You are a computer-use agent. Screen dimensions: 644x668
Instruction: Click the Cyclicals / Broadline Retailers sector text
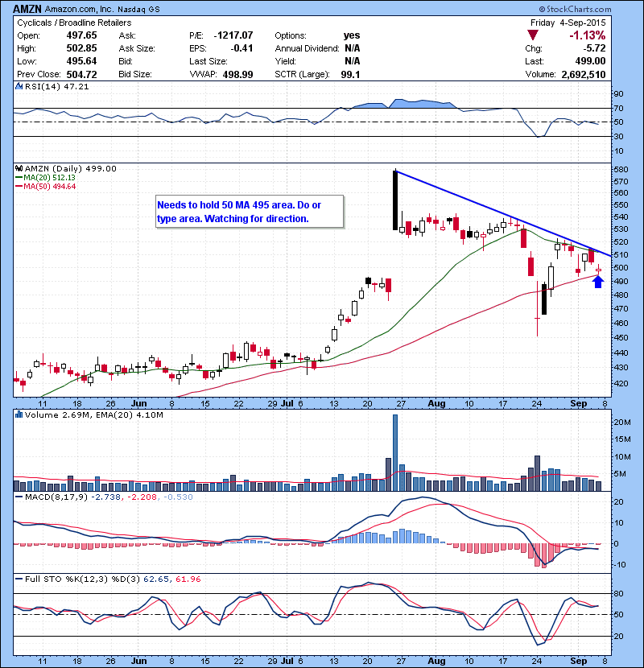[74, 23]
